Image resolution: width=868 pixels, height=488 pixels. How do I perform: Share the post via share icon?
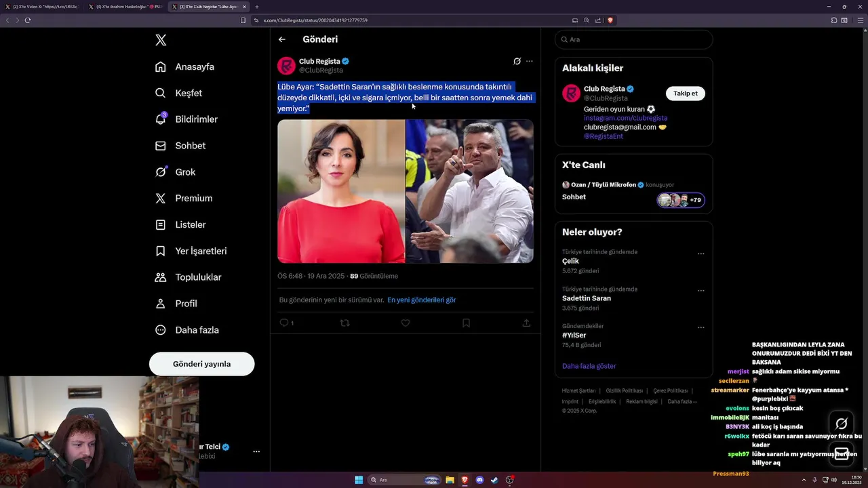pos(526,323)
